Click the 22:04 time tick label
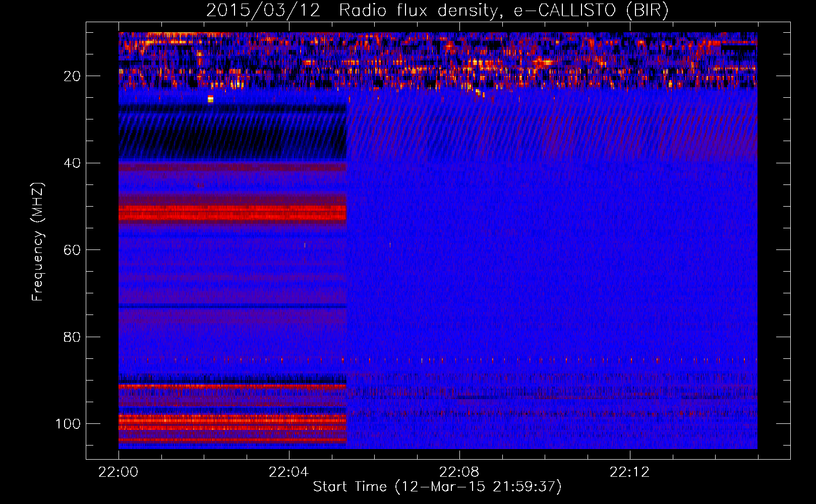 (289, 472)
